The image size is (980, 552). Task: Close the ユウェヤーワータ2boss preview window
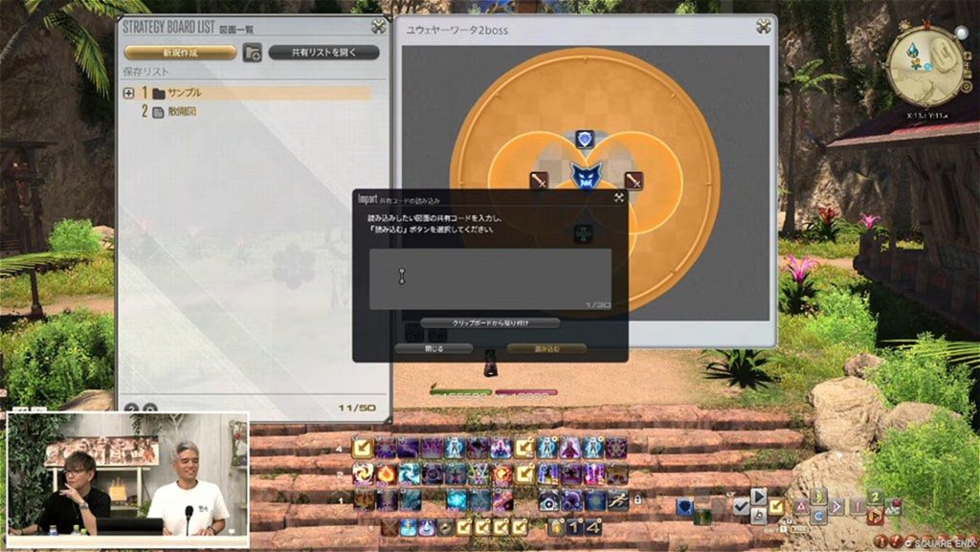pos(763,27)
